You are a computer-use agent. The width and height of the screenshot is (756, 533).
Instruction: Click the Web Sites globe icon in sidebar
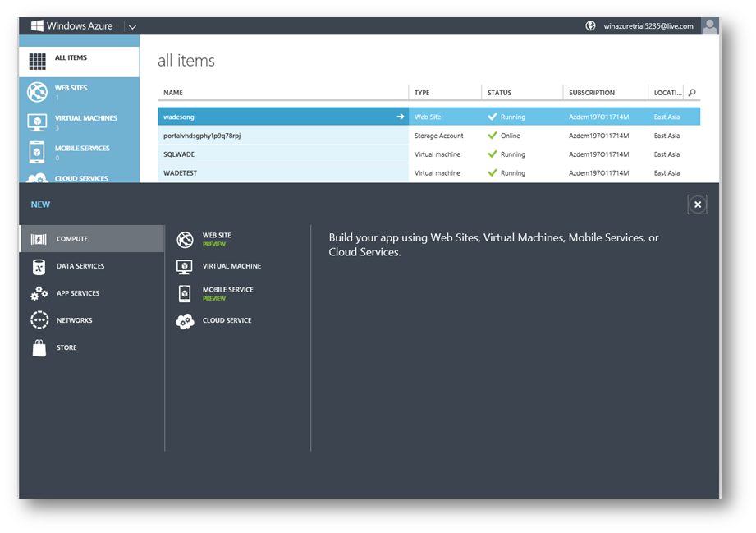37,92
